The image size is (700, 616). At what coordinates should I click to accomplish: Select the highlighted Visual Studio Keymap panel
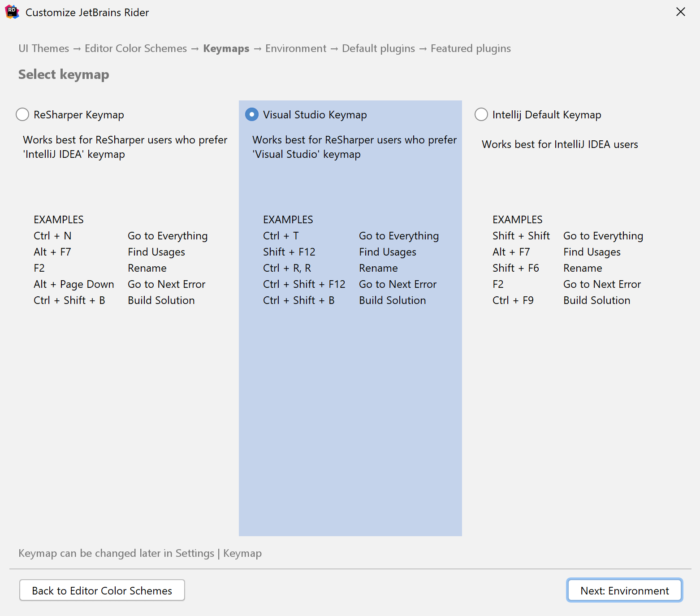pos(350,403)
